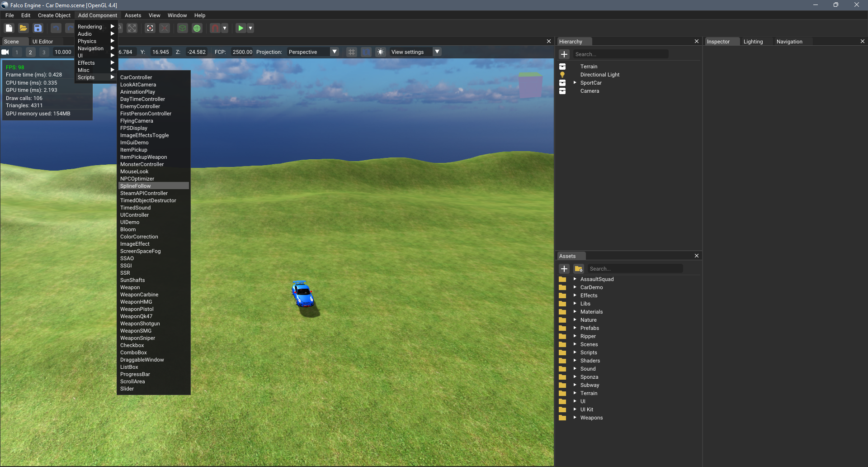The image size is (868, 467).
Task: Click the green globe world-space icon
Action: coord(197,28)
